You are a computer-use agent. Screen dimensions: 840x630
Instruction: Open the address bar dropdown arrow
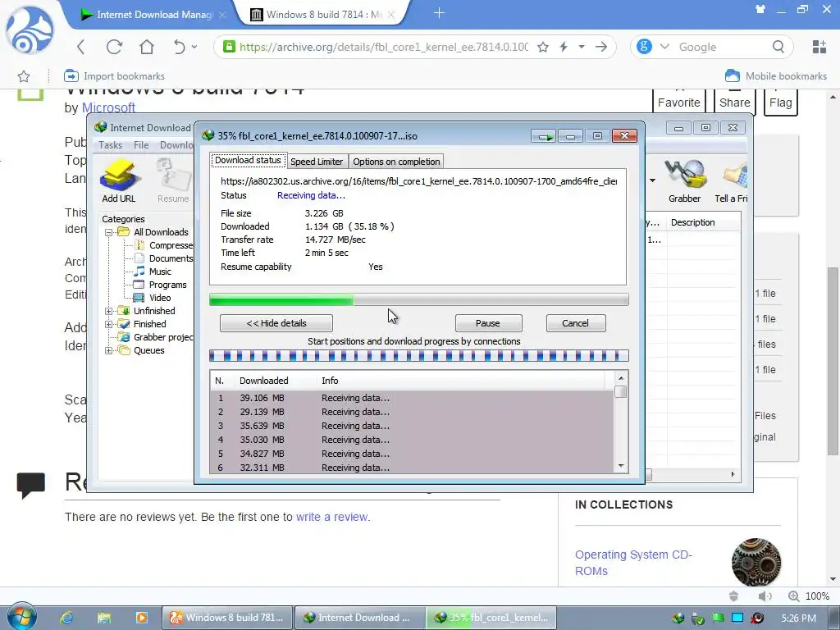(582, 47)
